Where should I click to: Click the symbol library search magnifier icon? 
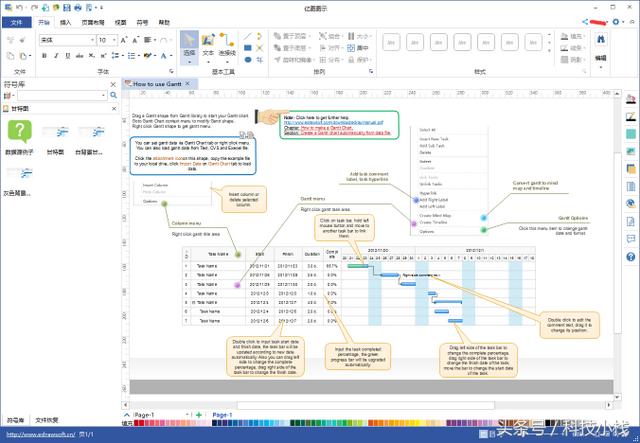(113, 96)
